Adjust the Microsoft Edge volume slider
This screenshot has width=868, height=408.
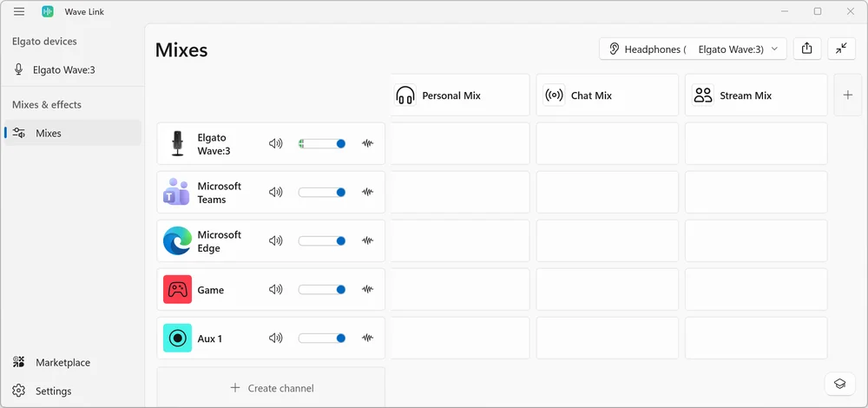[x=322, y=240]
